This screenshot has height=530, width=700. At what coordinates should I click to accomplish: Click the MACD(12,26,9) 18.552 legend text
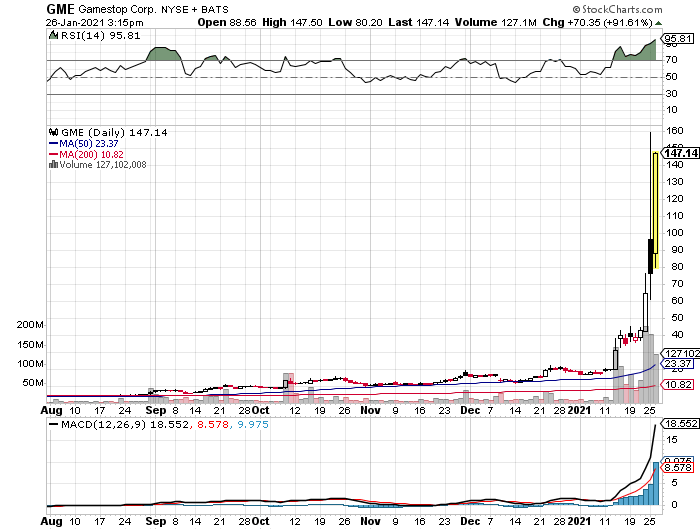tap(125, 424)
